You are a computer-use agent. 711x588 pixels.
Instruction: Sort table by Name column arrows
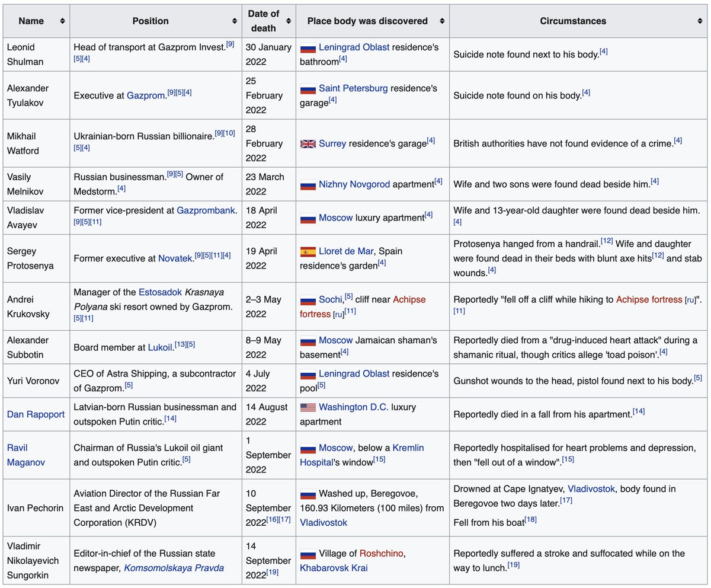click(62, 21)
